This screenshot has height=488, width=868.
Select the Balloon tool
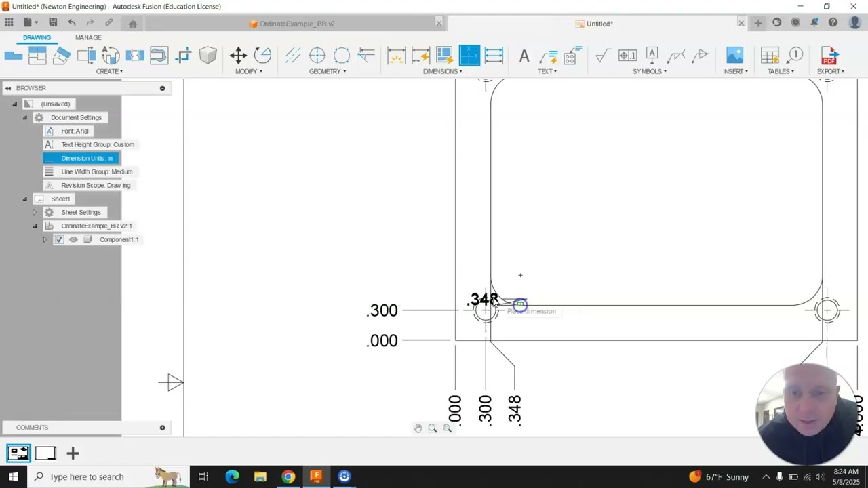794,56
